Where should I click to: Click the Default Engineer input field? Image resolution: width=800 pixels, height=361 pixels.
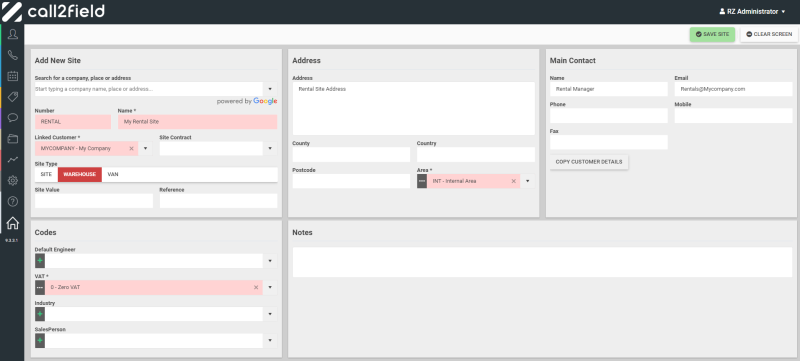(154, 261)
